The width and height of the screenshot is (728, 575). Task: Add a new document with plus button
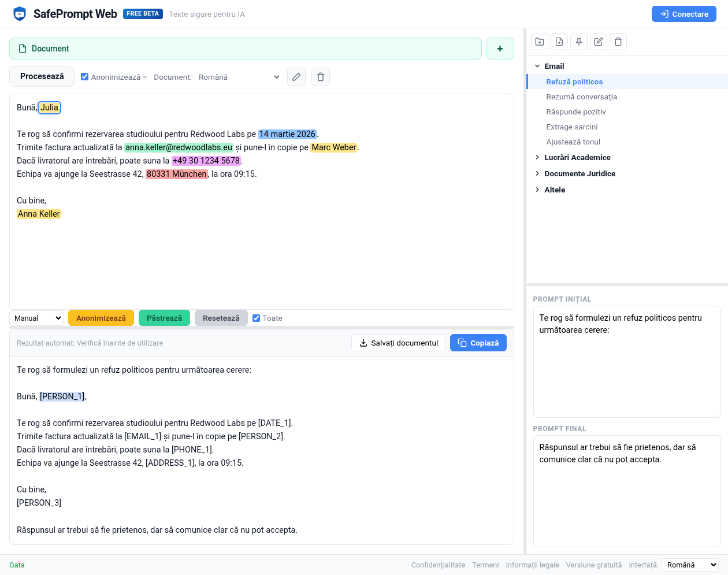[x=500, y=49]
